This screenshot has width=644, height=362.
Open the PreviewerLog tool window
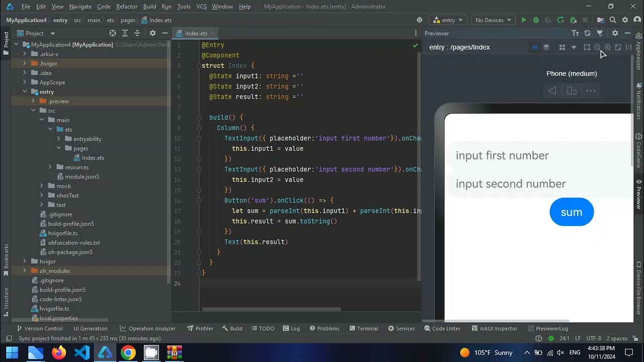point(547,328)
